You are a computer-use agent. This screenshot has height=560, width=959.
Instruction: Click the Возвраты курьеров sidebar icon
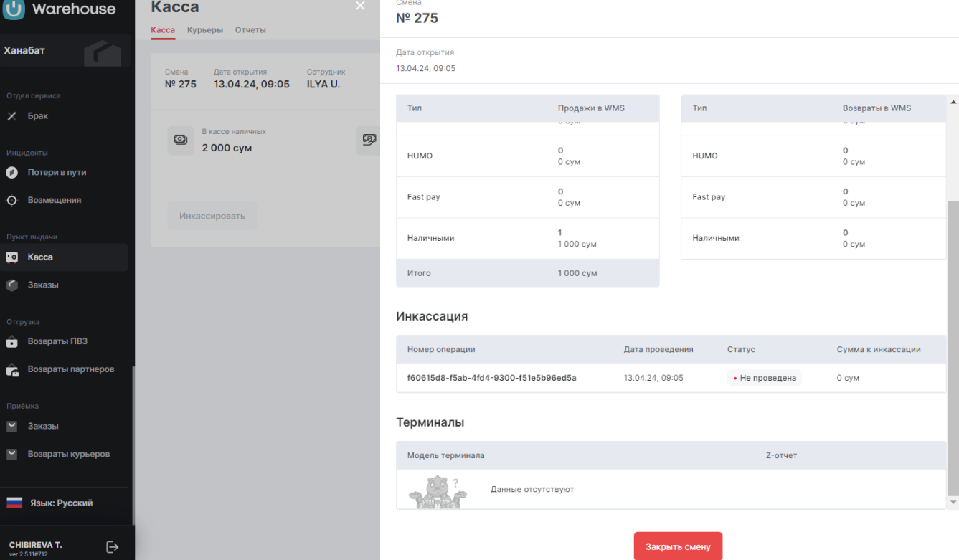click(x=11, y=455)
